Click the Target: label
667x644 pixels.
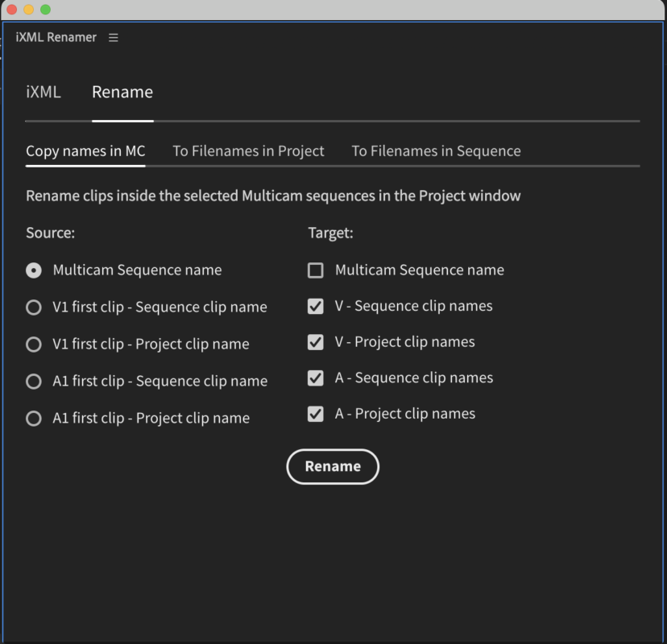pyautogui.click(x=330, y=233)
